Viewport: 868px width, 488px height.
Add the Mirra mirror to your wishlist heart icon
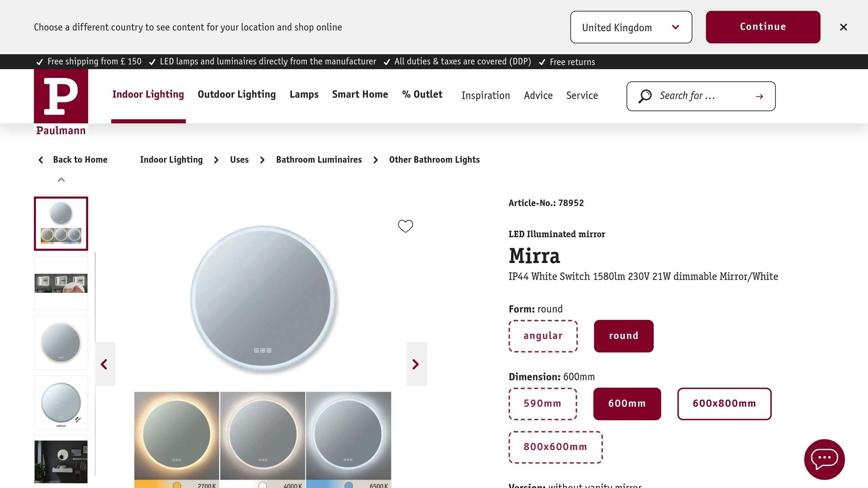405,226
